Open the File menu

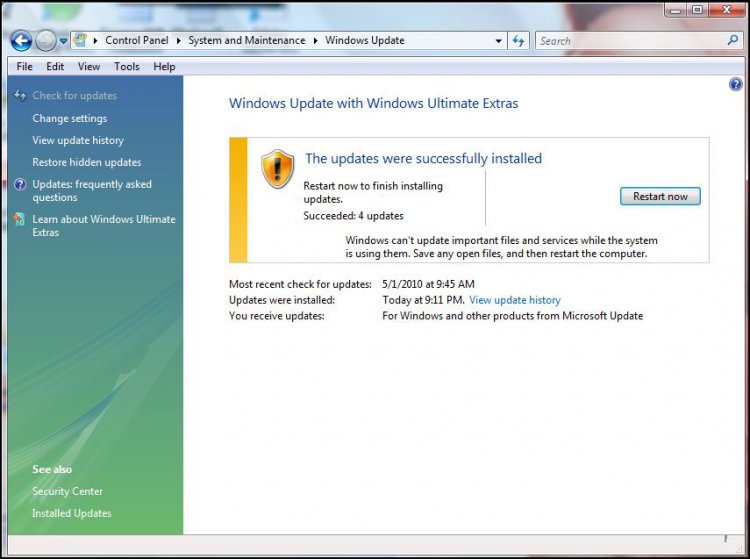pos(24,66)
